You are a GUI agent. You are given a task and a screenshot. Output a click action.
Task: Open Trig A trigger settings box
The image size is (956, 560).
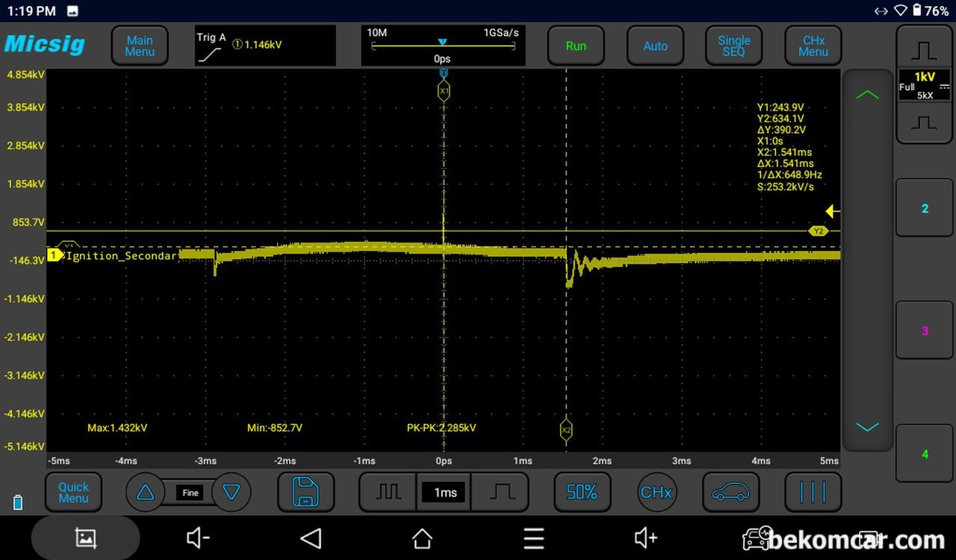[x=265, y=46]
